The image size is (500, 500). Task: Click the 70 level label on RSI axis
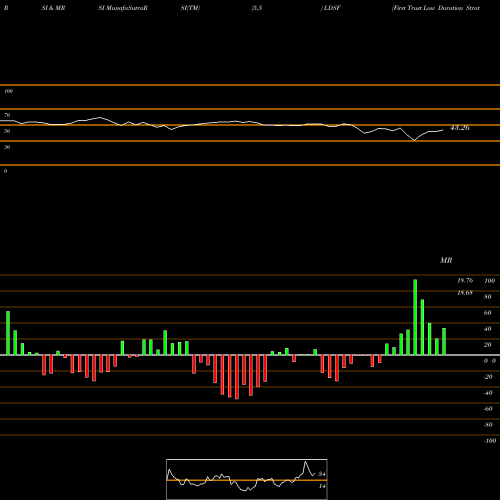pyautogui.click(x=7, y=115)
